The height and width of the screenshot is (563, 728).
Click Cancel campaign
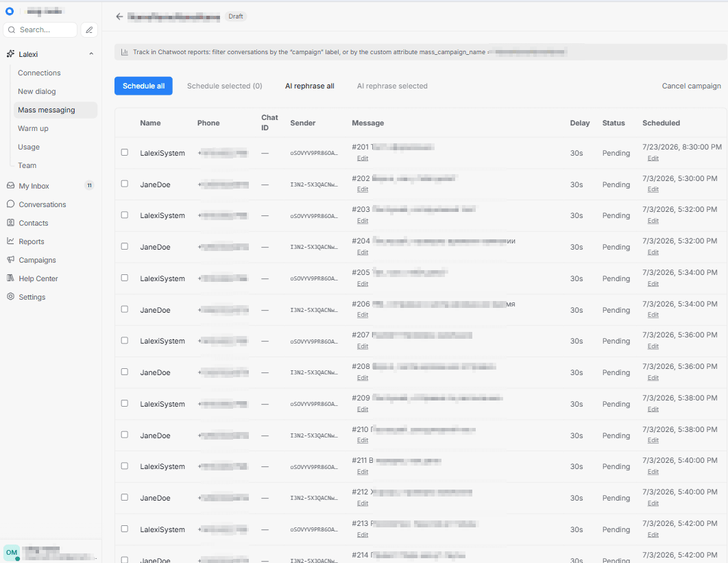(x=691, y=86)
